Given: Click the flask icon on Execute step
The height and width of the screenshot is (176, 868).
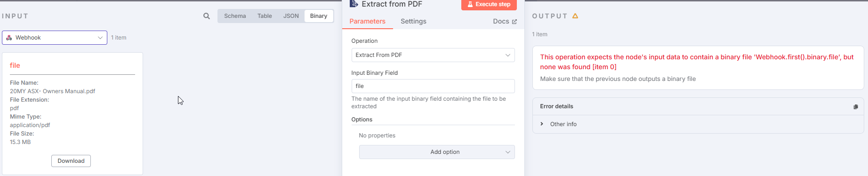Looking at the screenshot, I should 470,4.
